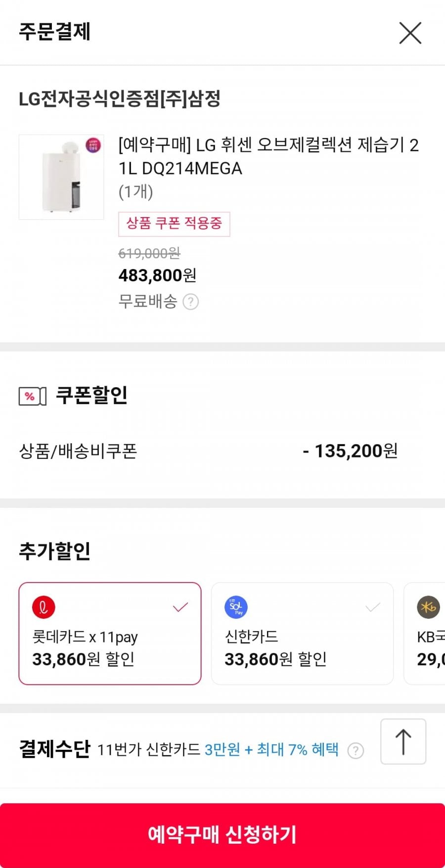Image resolution: width=445 pixels, height=868 pixels.
Task: Open 상품/배송비쿠폰 discount row
Action: 208,451
